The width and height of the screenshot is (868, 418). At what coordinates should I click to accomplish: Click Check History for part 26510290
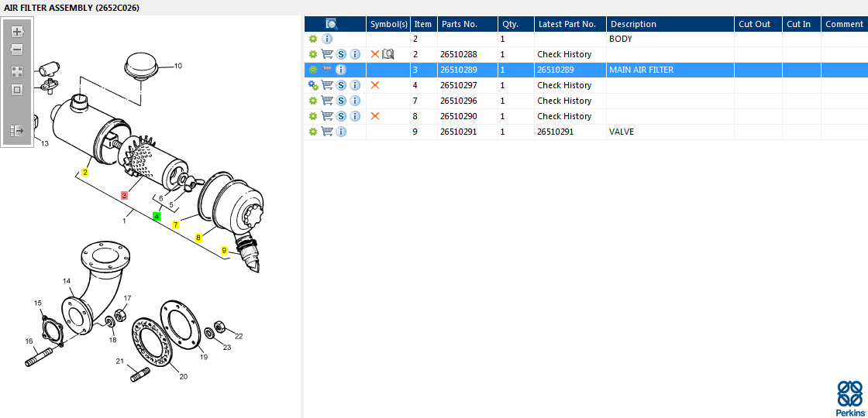click(x=564, y=116)
